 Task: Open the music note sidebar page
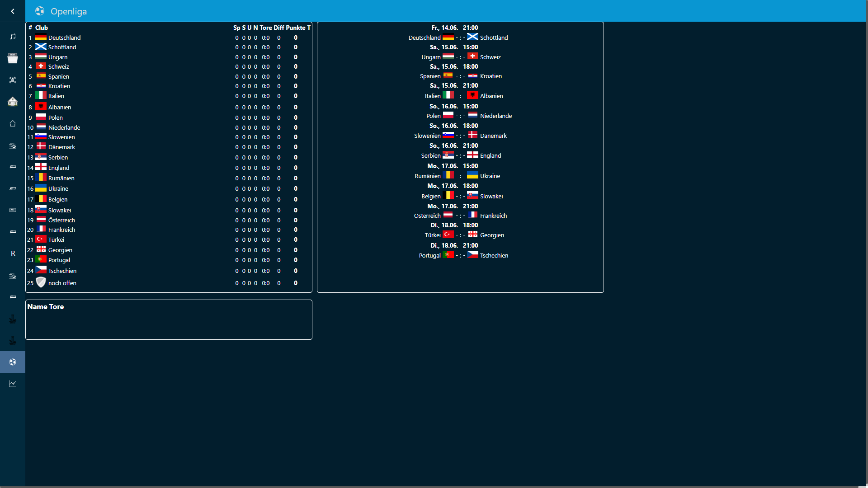tap(13, 37)
